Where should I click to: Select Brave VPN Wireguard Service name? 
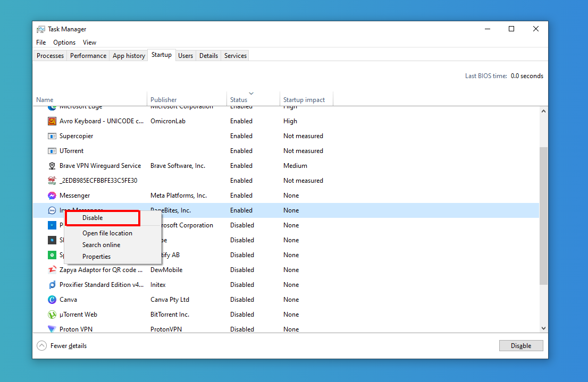[100, 166]
